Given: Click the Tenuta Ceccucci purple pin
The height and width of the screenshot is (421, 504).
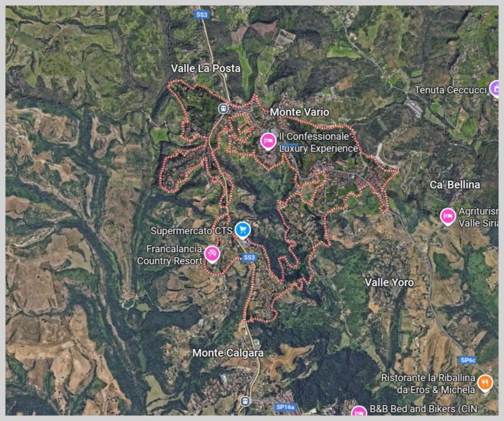Looking at the screenshot, I should click(495, 88).
